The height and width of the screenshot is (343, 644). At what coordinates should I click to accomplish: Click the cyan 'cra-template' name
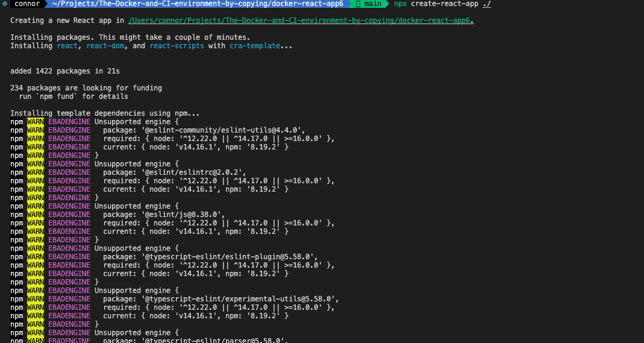[x=255, y=46]
